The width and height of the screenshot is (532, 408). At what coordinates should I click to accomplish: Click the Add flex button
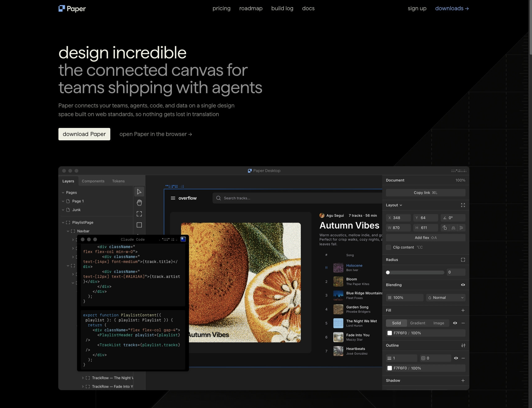(426, 238)
